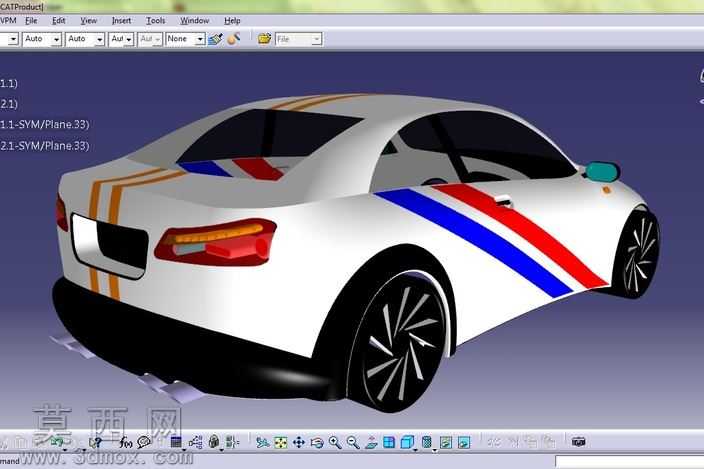Screen dimensions: 704x469
Task: Click the Swap Visible Space icon
Action: tap(464, 443)
